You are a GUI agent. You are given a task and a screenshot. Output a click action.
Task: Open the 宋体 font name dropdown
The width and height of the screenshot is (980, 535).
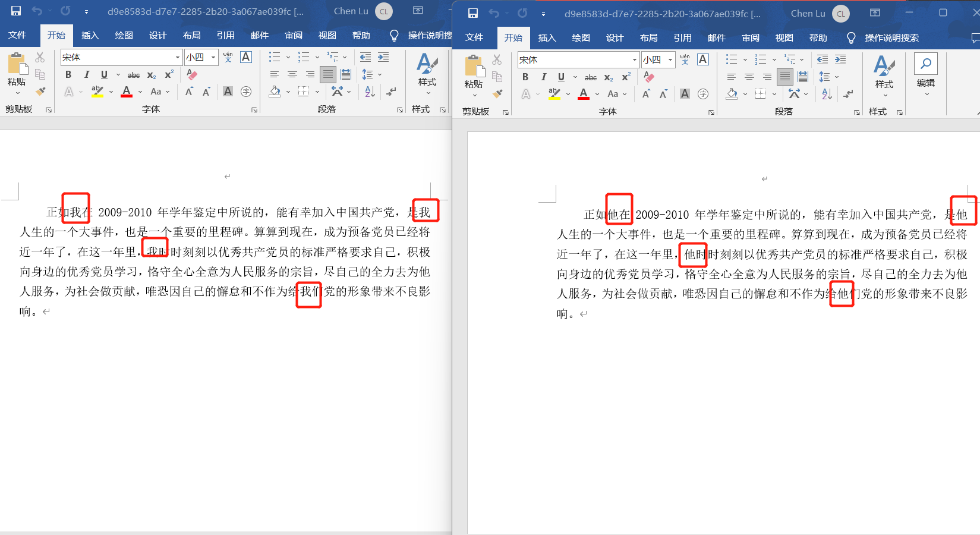(x=177, y=56)
